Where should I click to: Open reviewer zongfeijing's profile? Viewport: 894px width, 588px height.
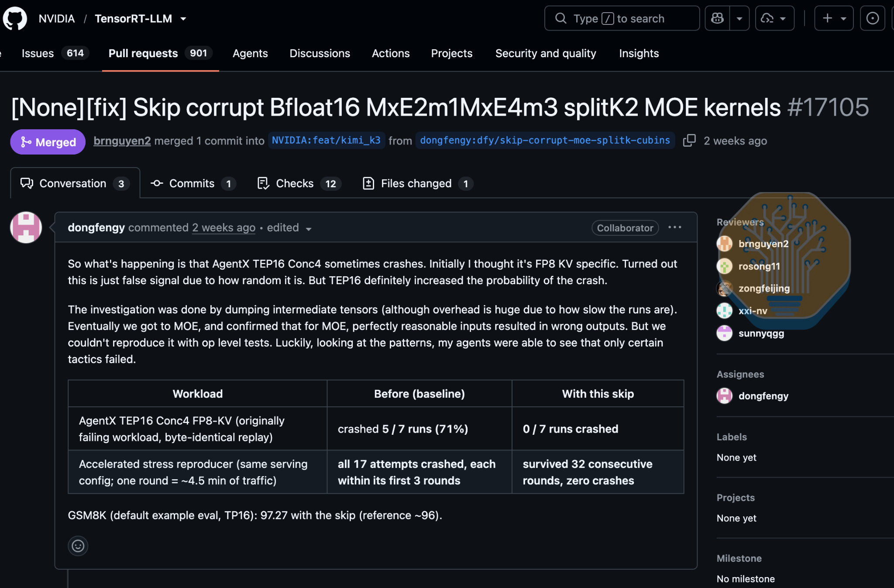pyautogui.click(x=764, y=288)
